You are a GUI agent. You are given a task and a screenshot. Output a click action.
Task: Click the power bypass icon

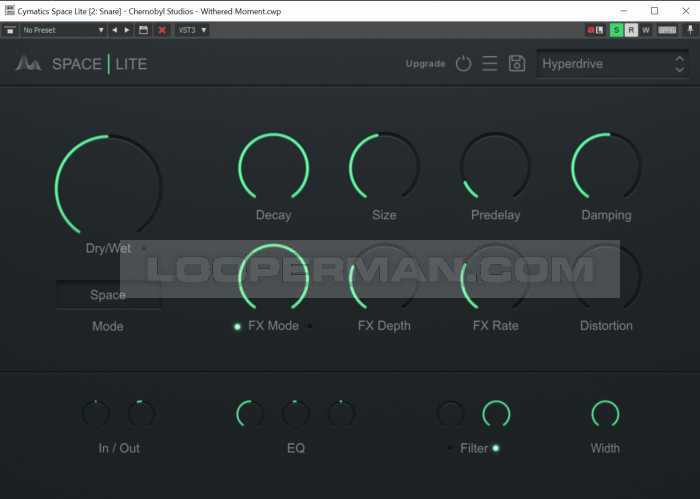(x=463, y=64)
